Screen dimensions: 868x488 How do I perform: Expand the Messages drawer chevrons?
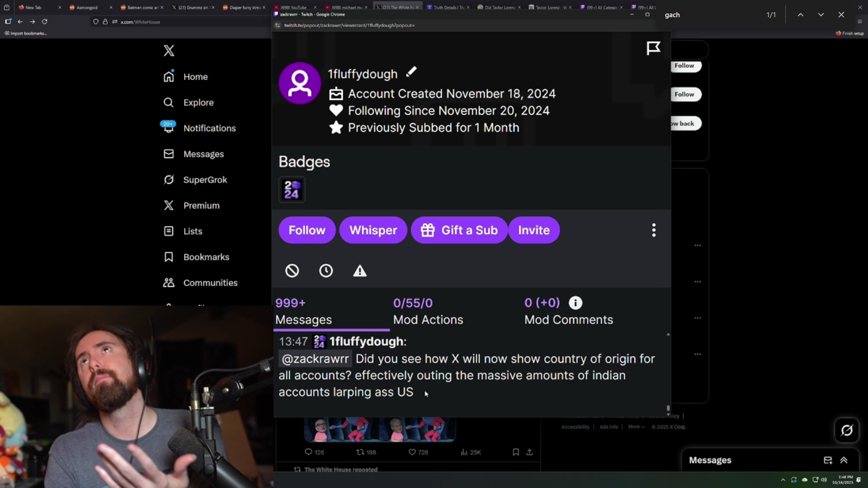tap(844, 460)
